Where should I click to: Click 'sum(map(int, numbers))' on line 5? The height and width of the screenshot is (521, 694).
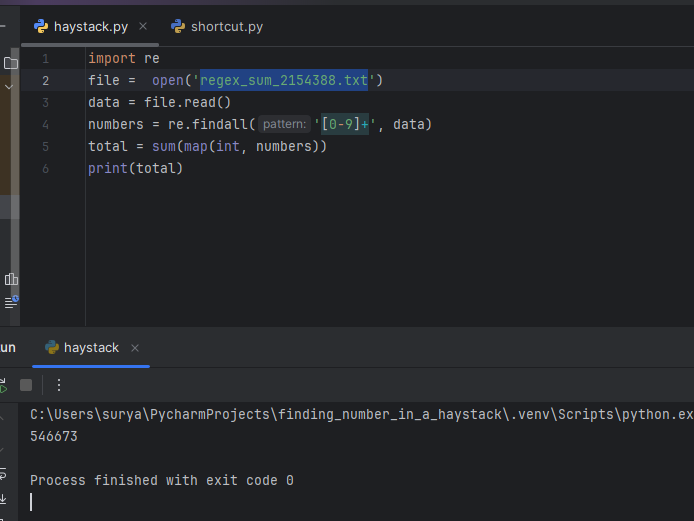(239, 147)
